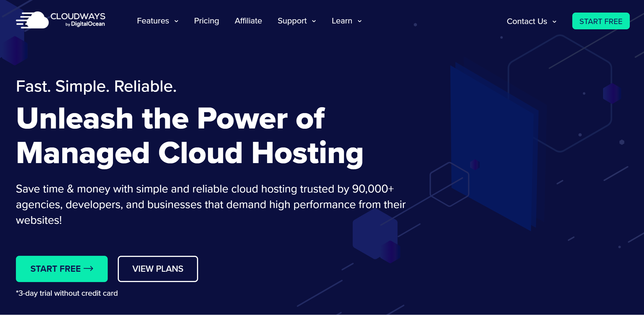The height and width of the screenshot is (315, 644).
Task: Open the Features menu
Action: (153, 21)
